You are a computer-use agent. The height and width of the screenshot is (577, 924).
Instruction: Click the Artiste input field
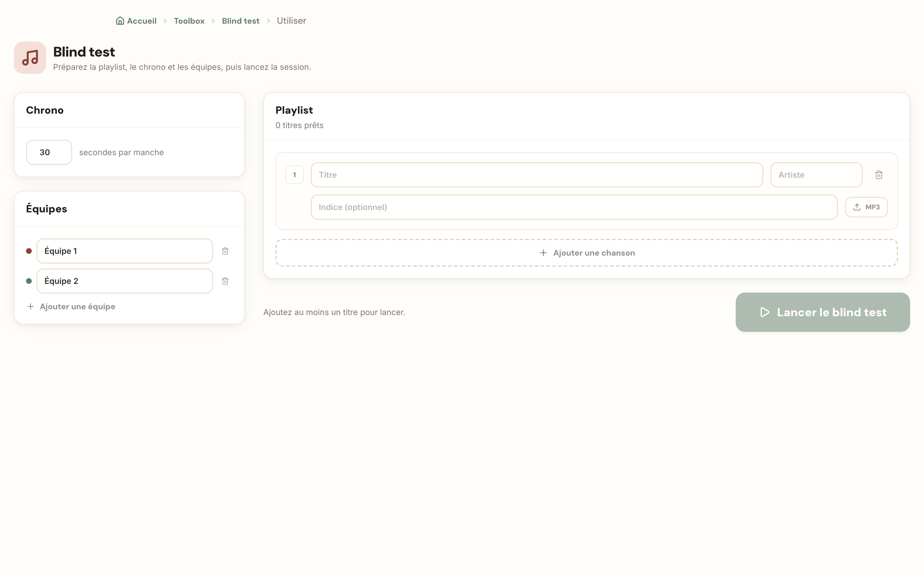tap(816, 175)
